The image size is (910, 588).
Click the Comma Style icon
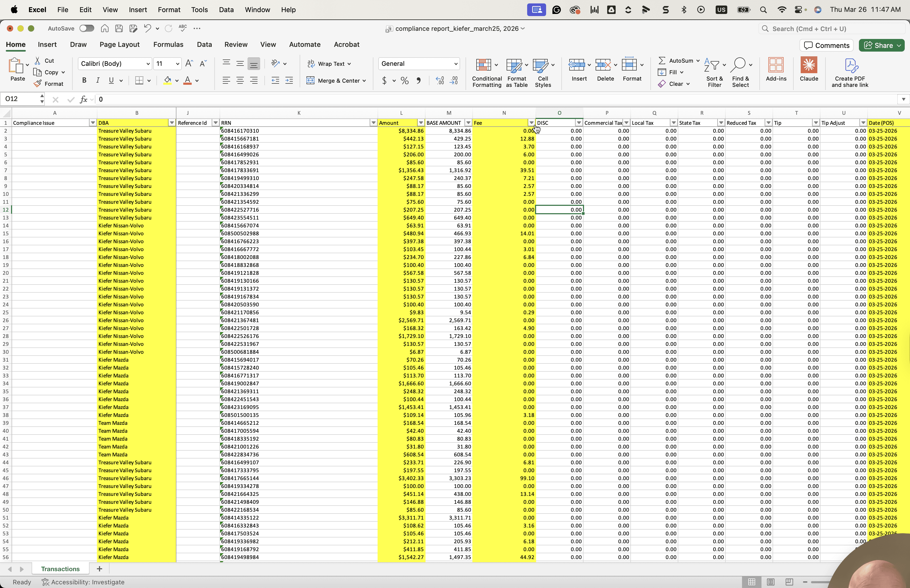(x=419, y=81)
